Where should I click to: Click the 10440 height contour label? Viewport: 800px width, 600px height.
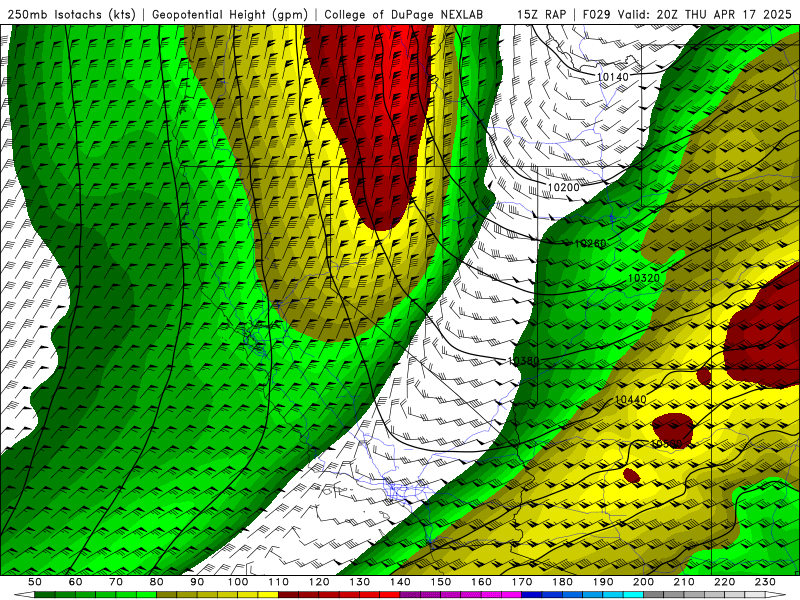coord(631,399)
